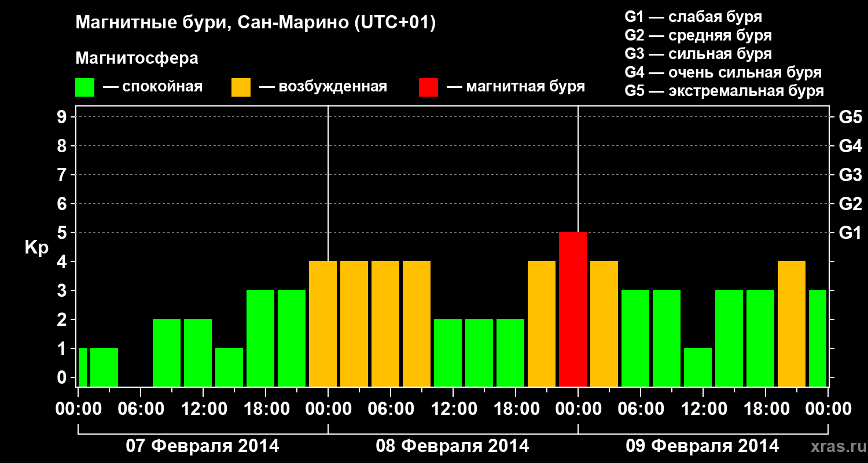Image resolution: width=868 pixels, height=463 pixels.
Task: Click the '0' value on the Kp axis
Action: [63, 378]
